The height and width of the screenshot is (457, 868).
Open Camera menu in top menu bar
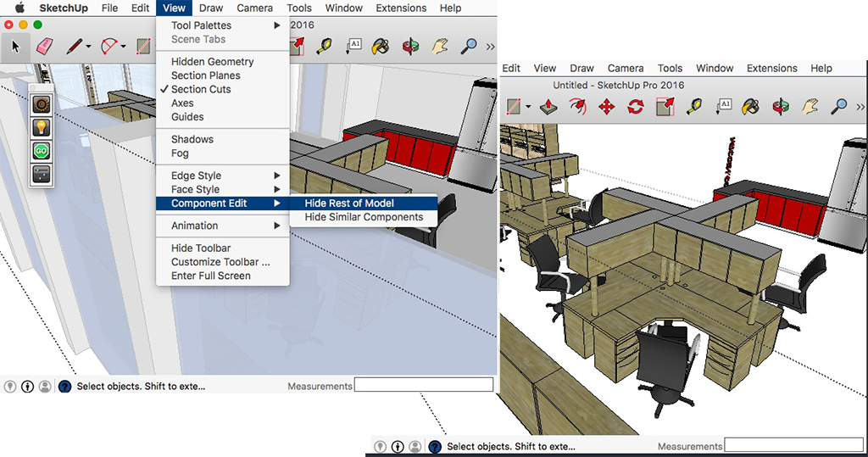point(254,8)
